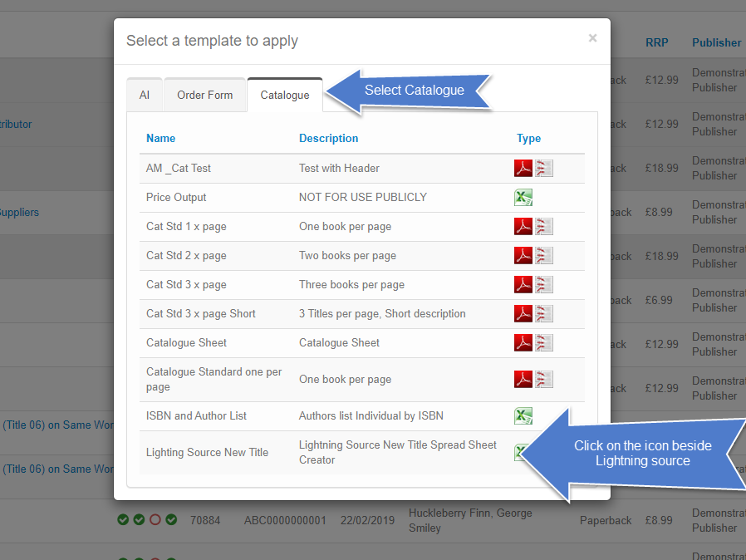746x560 pixels.
Task: Click second icon beside Cat Std 2 x page PDF
Action: [544, 256]
